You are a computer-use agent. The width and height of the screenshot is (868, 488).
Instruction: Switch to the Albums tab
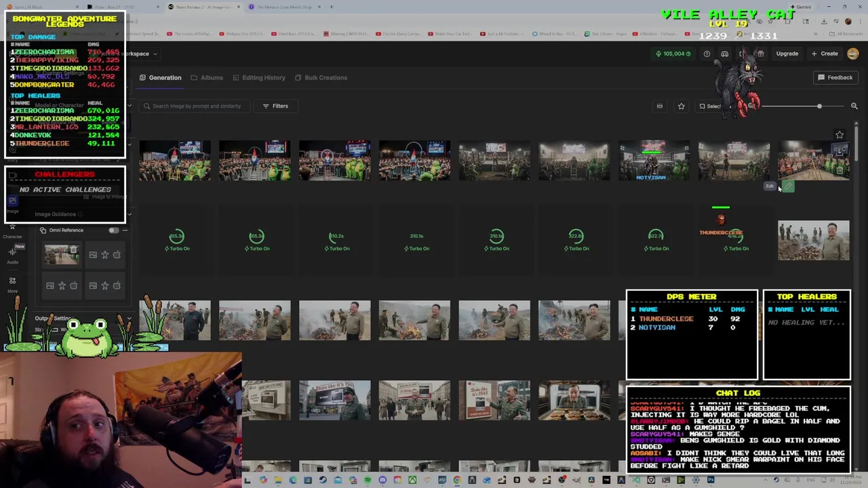[207, 77]
